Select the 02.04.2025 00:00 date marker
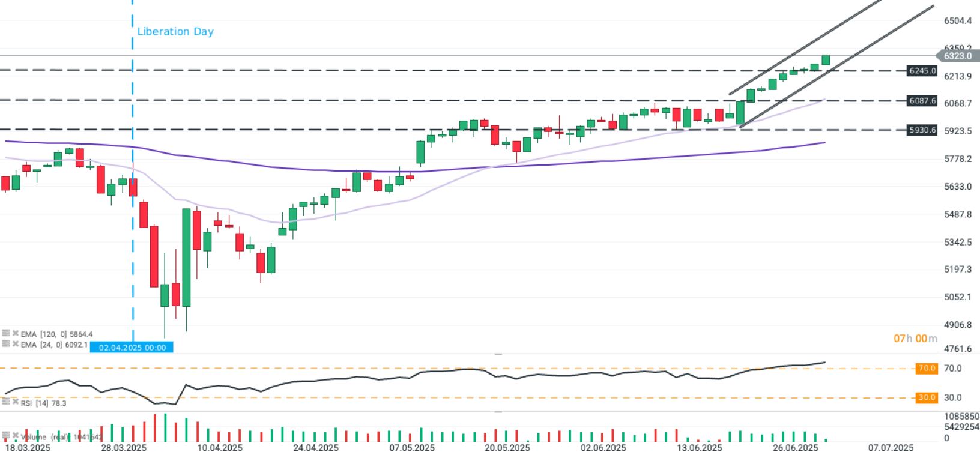The width and height of the screenshot is (980, 455). pos(132,348)
